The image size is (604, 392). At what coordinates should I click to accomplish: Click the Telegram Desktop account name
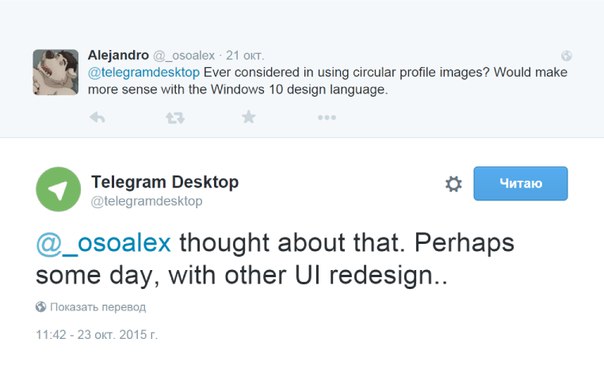[x=165, y=182]
